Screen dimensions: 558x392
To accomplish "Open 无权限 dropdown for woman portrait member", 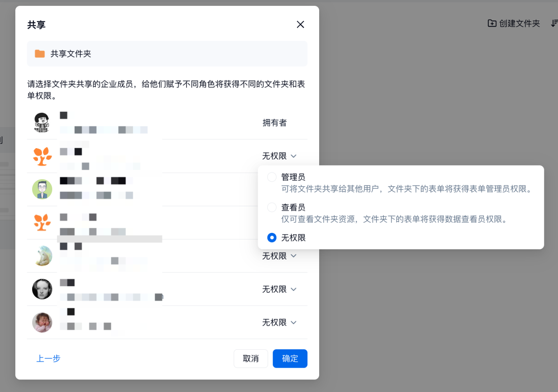I will [279, 289].
